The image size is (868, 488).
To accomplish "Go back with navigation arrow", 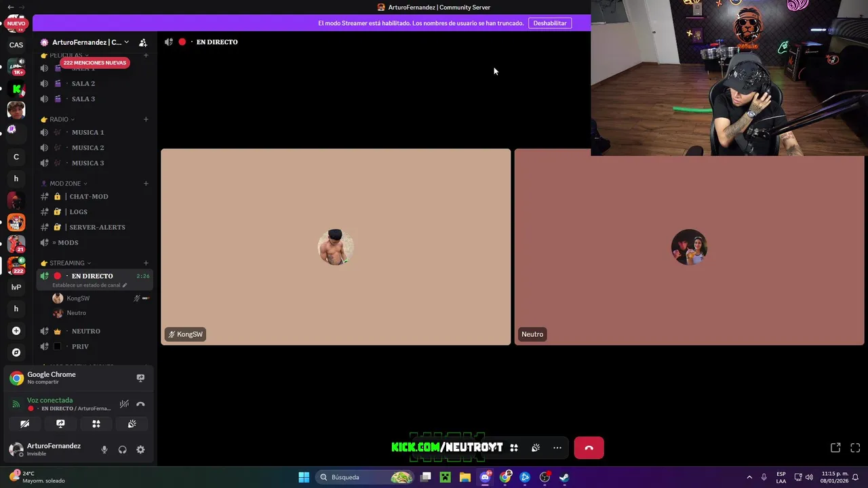I will (10, 7).
